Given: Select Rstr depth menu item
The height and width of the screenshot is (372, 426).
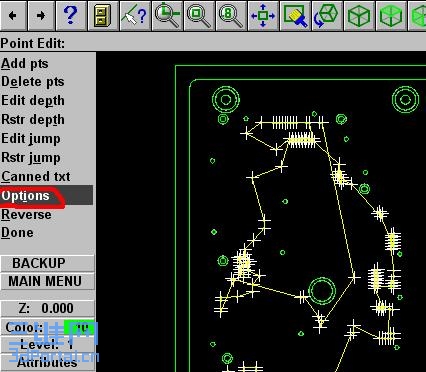Looking at the screenshot, I should click(x=33, y=120).
